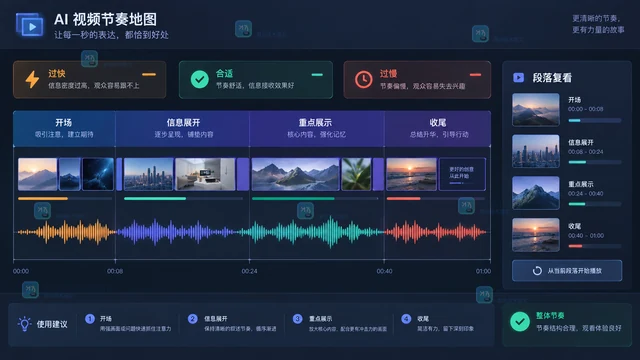This screenshot has width=640, height=360.
Task: Click the 00:40 - 01:00 time range text
Action: (x=585, y=236)
